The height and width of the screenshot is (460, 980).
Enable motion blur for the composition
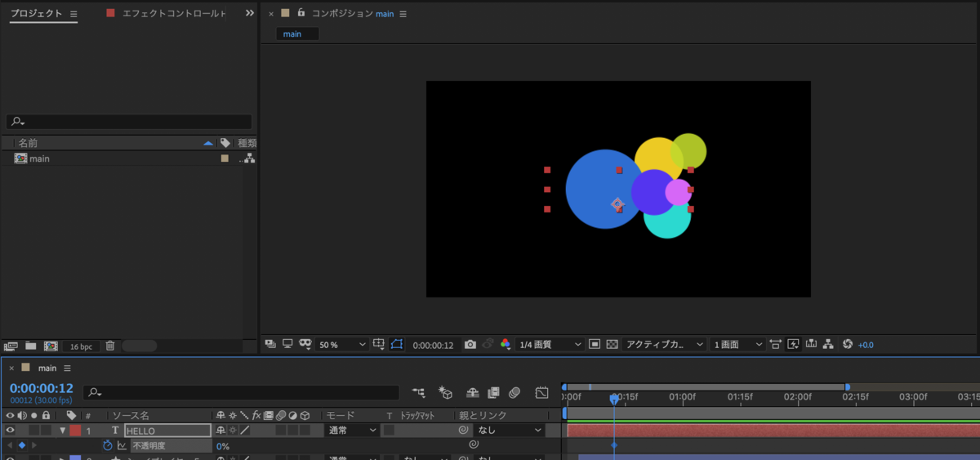[x=514, y=393]
